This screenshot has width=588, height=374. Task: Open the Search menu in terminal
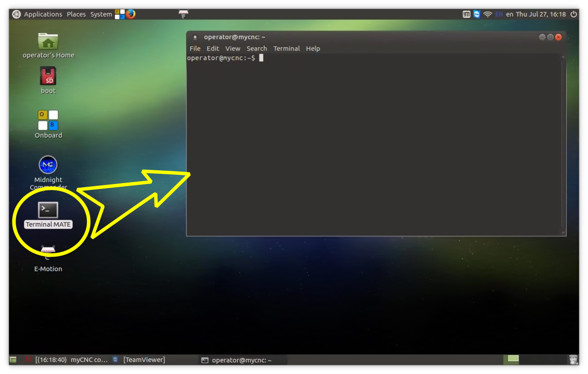point(256,49)
